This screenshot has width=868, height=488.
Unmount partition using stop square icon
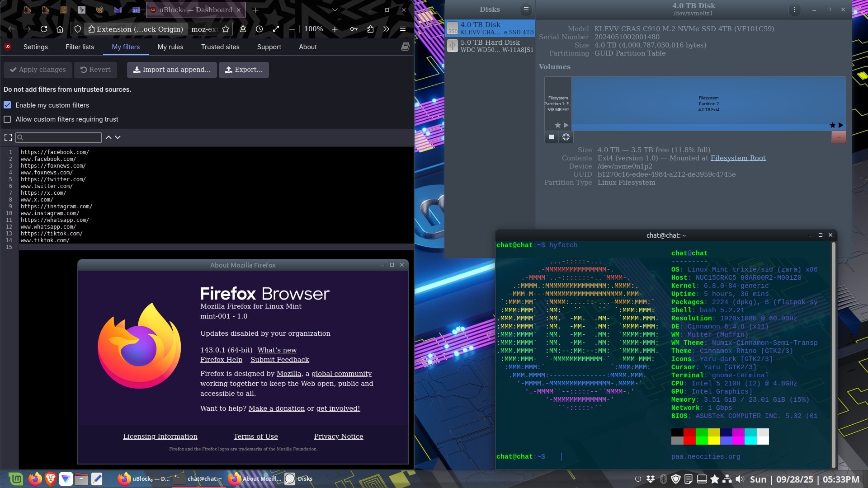[552, 137]
